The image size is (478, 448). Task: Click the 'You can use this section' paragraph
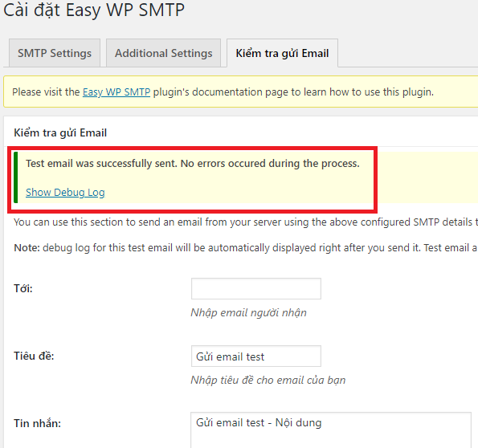tap(246, 222)
